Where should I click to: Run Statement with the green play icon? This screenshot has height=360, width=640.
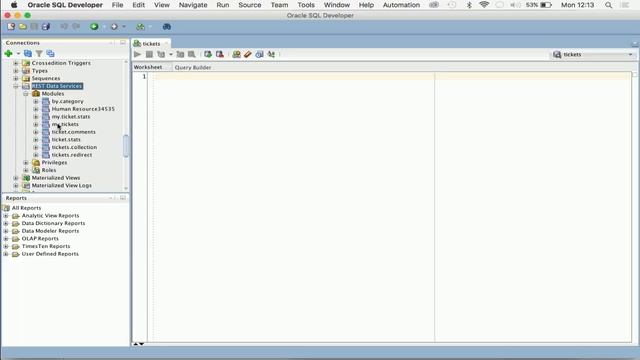tap(138, 54)
